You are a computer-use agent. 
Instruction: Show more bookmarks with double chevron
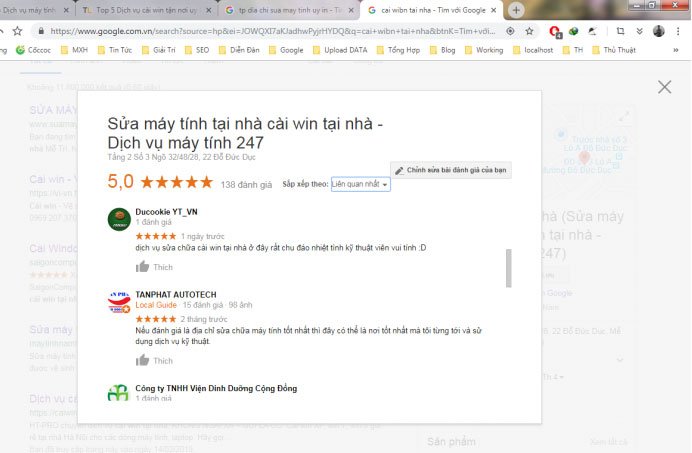pyautogui.click(x=676, y=50)
